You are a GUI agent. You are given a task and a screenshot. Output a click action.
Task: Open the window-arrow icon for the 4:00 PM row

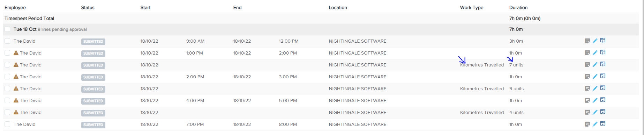pyautogui.click(x=603, y=100)
